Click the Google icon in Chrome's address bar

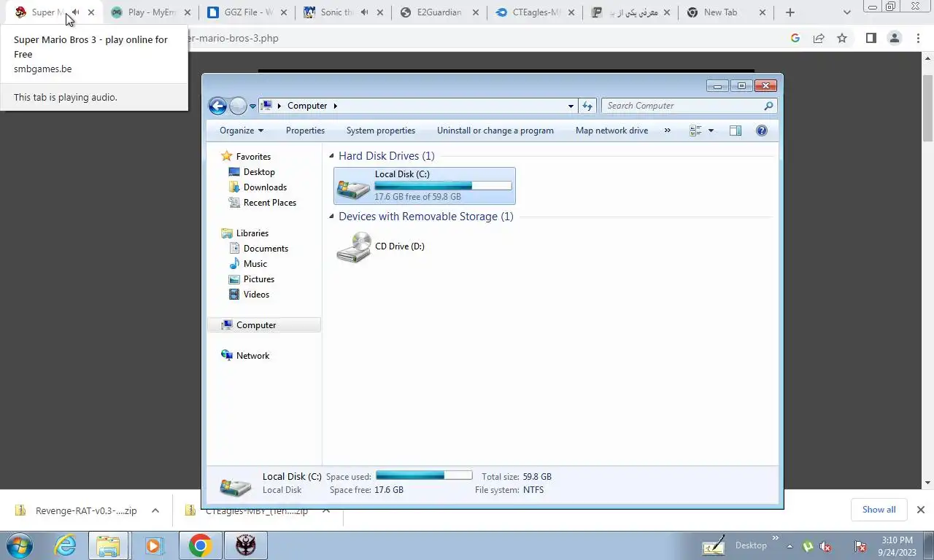[x=795, y=38]
